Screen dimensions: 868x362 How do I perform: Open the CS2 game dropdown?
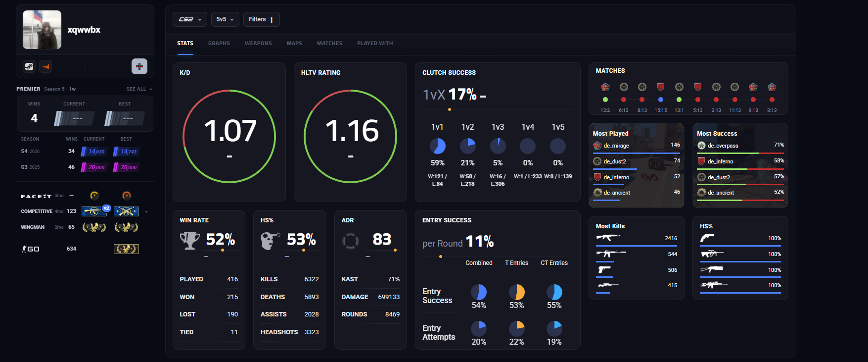click(190, 19)
